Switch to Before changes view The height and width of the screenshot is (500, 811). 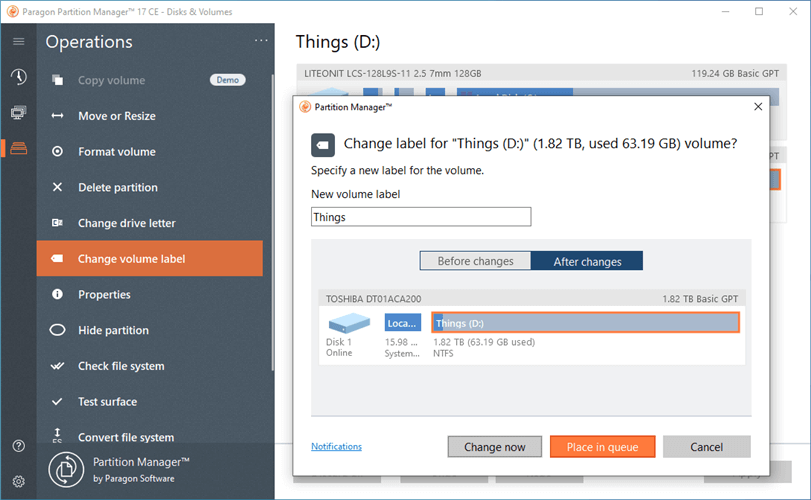pyautogui.click(x=475, y=261)
